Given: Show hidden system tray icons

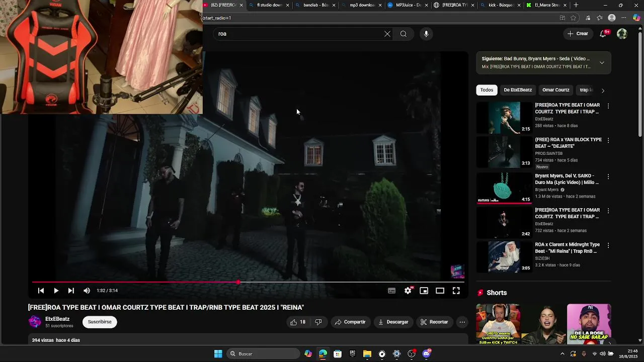Looking at the screenshot, I should 562,354.
